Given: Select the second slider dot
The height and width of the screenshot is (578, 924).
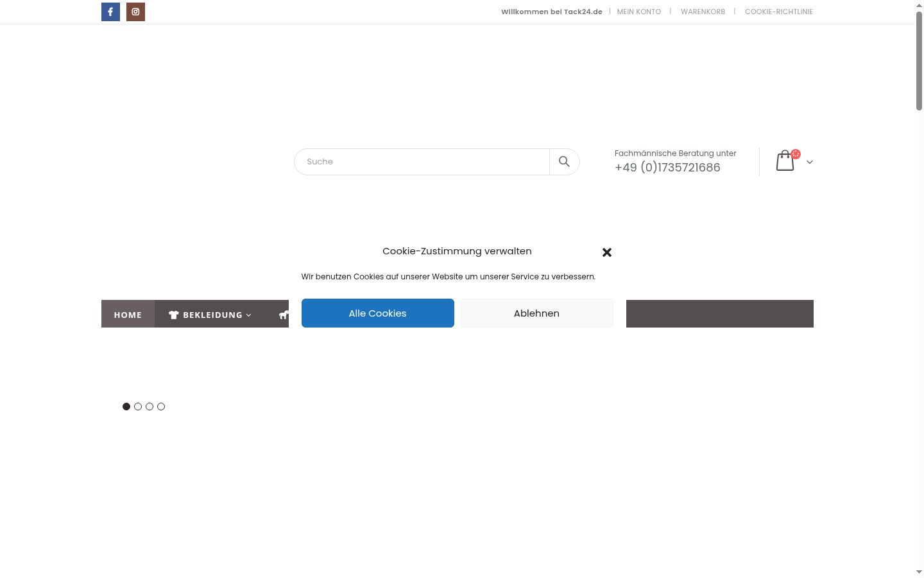Looking at the screenshot, I should [x=138, y=407].
